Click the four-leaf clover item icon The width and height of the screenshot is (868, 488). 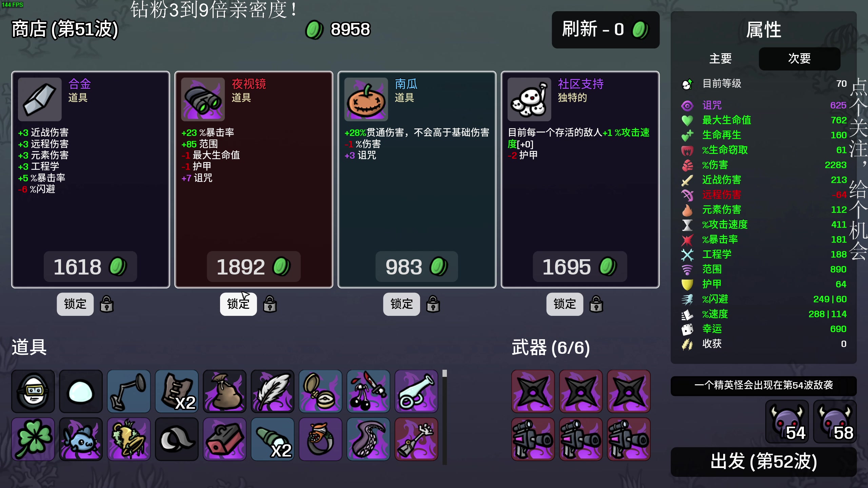(x=33, y=439)
